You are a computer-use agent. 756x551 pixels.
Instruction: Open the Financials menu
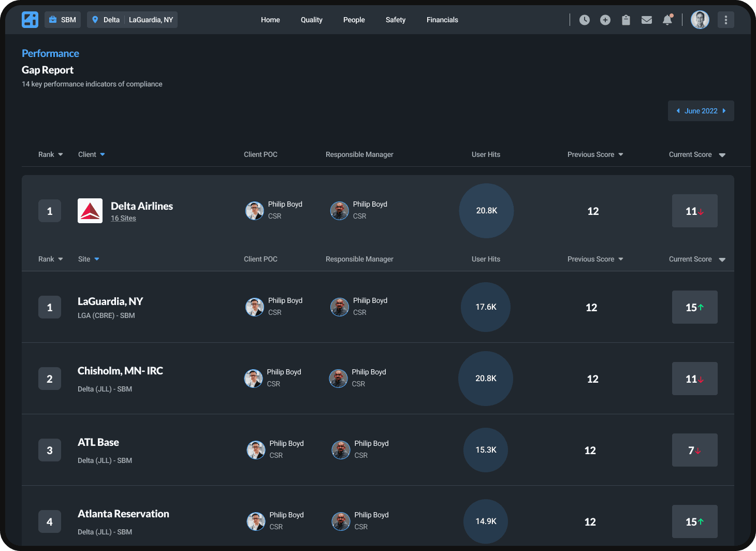coord(442,20)
